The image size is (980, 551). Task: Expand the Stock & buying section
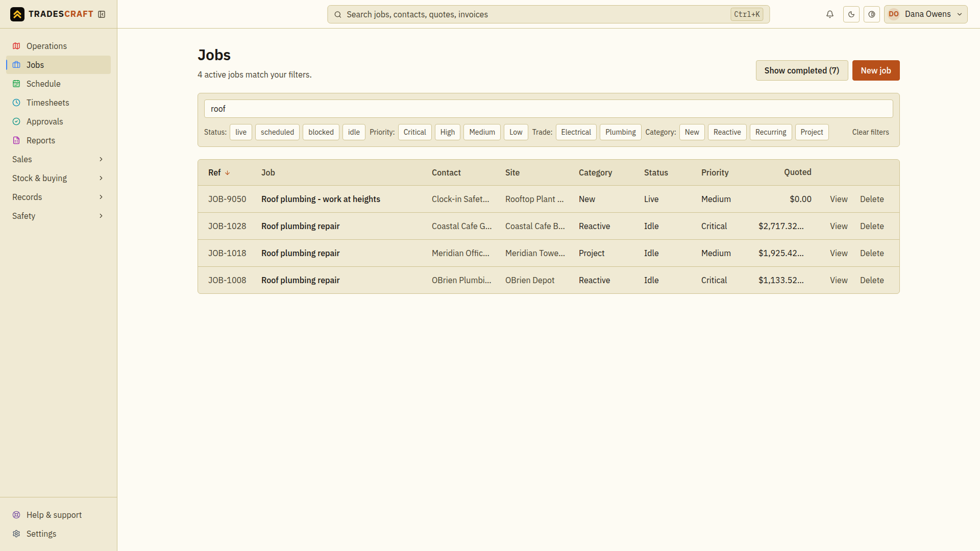[x=58, y=178]
